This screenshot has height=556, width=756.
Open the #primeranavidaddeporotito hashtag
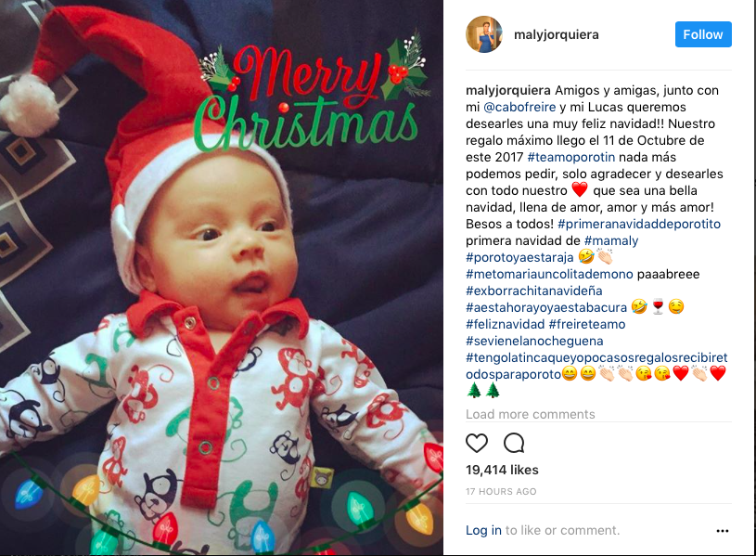click(x=639, y=224)
